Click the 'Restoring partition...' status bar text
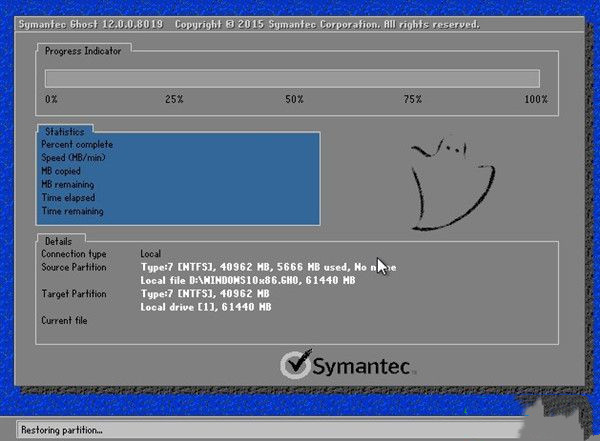Viewport: 600px width, 441px height. click(x=62, y=430)
